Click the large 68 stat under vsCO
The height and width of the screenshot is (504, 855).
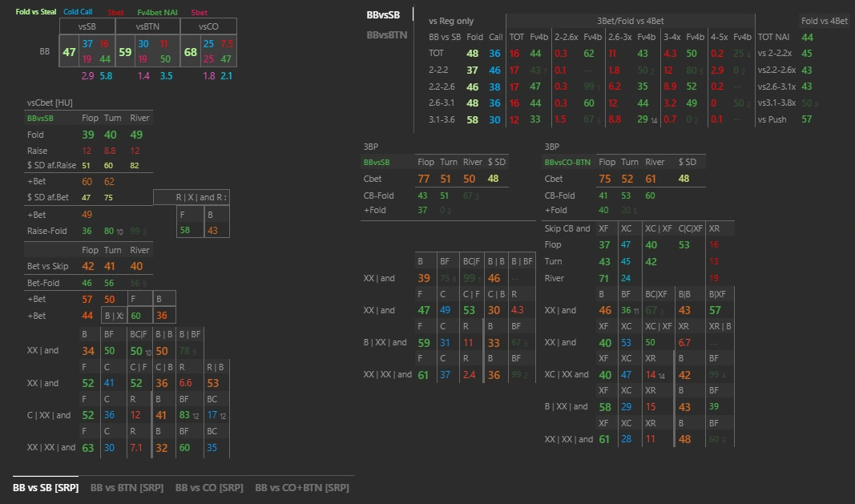click(190, 52)
